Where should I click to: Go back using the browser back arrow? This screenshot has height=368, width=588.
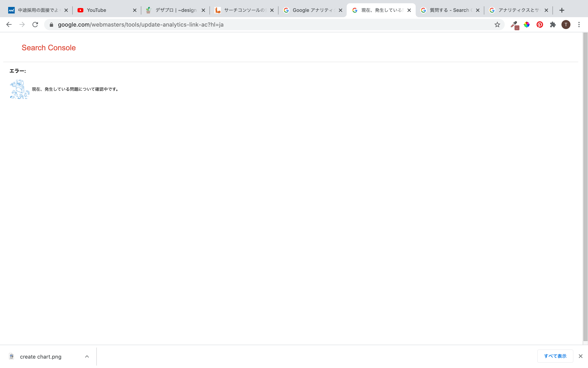pos(9,25)
